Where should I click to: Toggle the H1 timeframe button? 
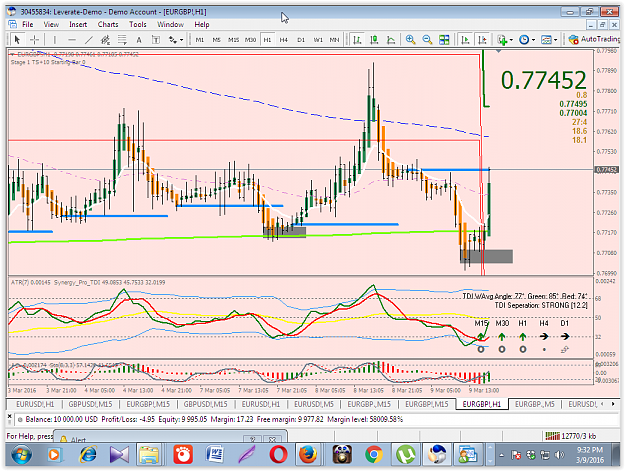(x=267, y=39)
